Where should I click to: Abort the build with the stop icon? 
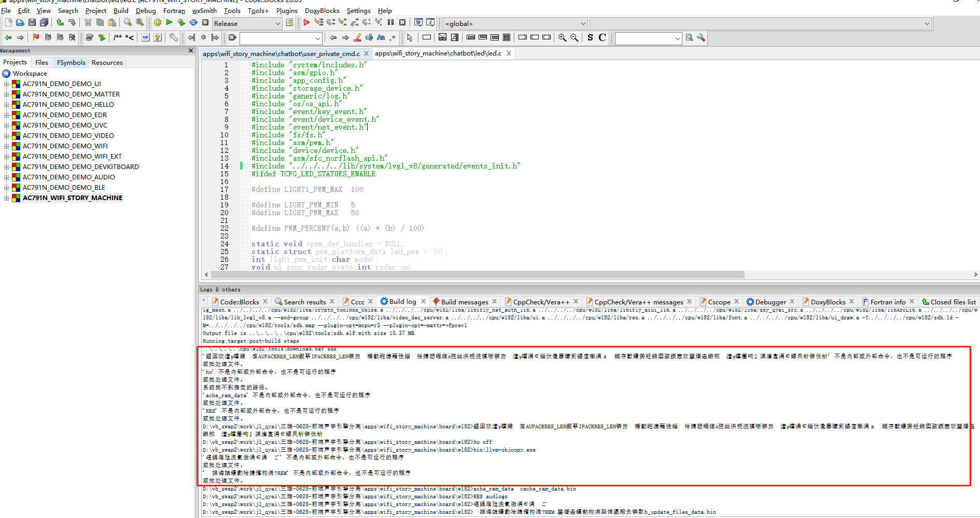[x=205, y=23]
